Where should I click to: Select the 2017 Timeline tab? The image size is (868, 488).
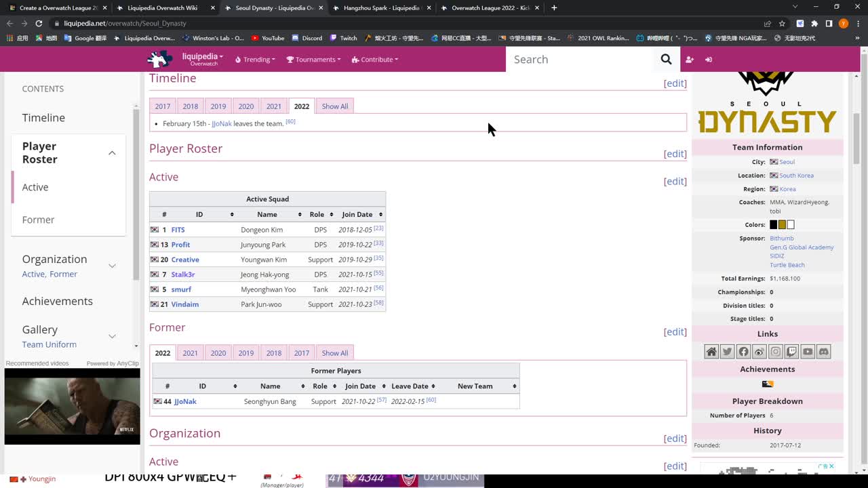(x=163, y=106)
